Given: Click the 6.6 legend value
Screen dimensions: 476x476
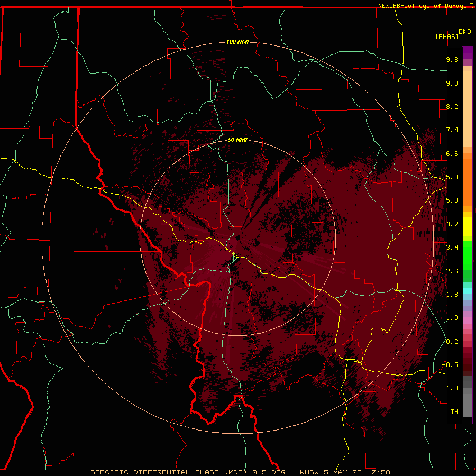Looking at the screenshot, I should (452, 153).
